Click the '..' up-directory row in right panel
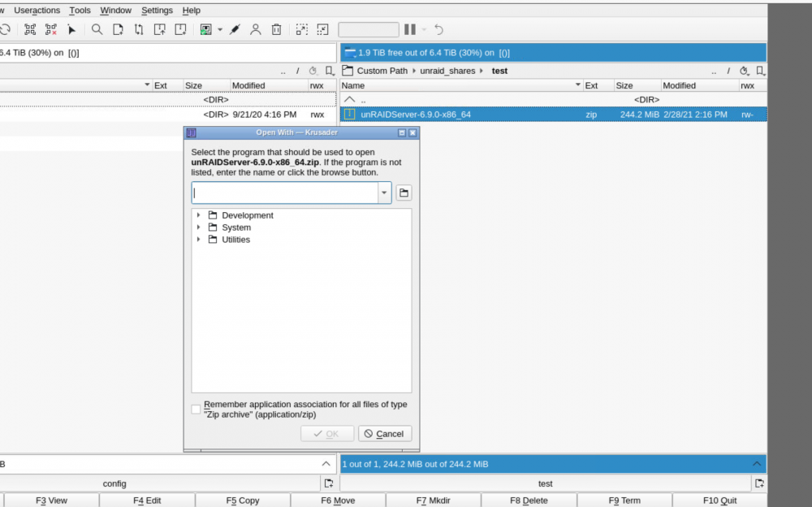Screen dimensions: 812x507 coord(553,100)
